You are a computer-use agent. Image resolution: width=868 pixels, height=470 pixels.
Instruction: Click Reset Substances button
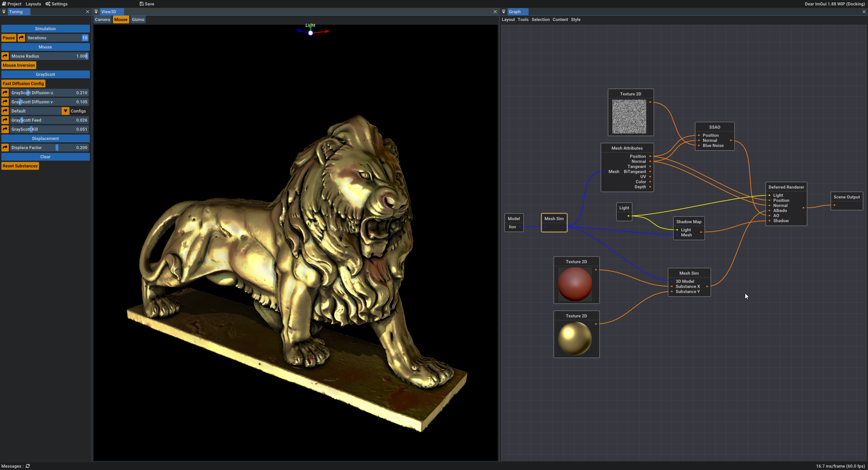[20, 166]
